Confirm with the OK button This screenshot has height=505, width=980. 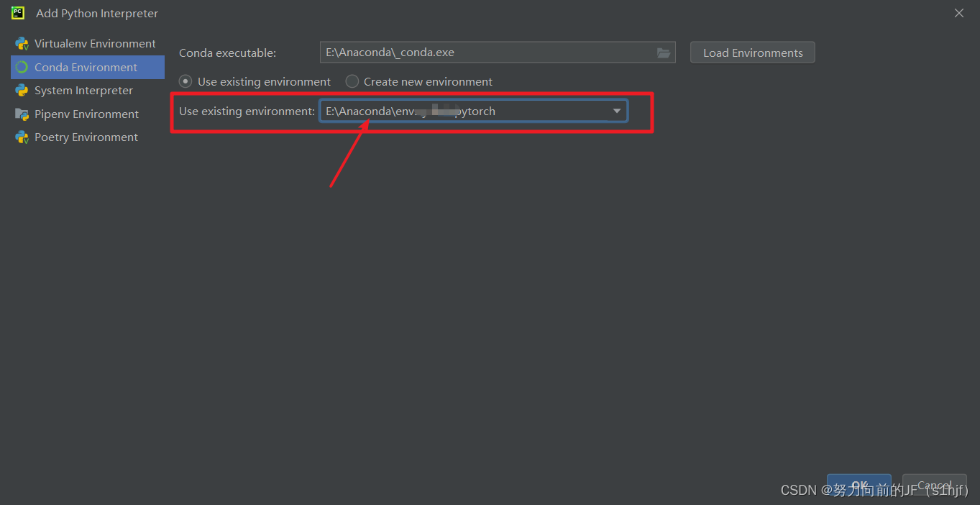click(859, 486)
